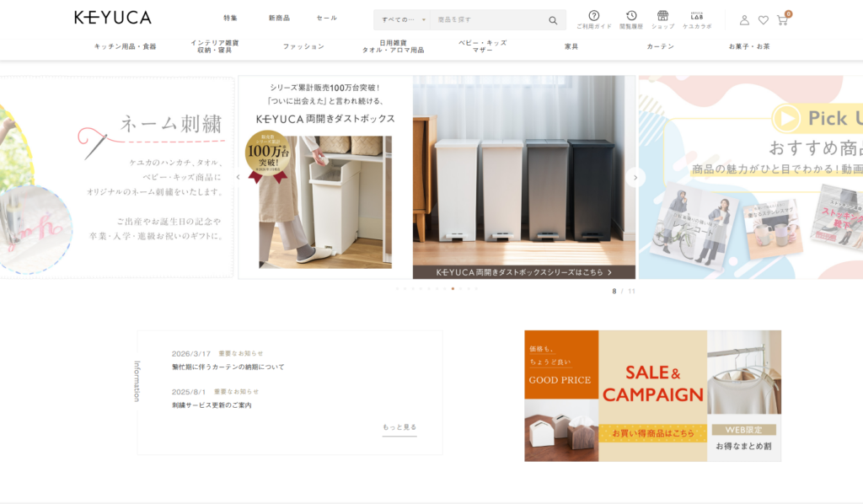
Task: Click the KEYUCA logo
Action: pyautogui.click(x=113, y=18)
